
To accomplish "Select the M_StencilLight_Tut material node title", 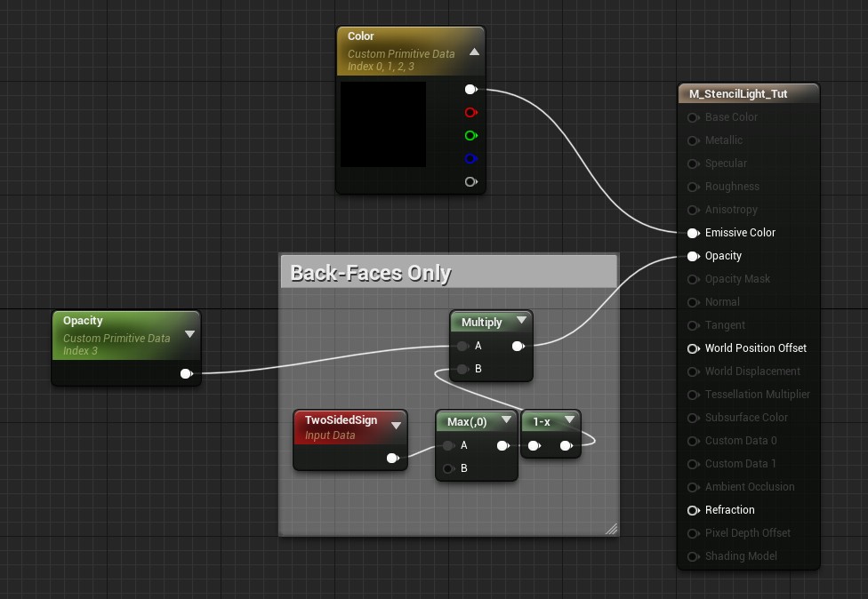I will point(738,93).
